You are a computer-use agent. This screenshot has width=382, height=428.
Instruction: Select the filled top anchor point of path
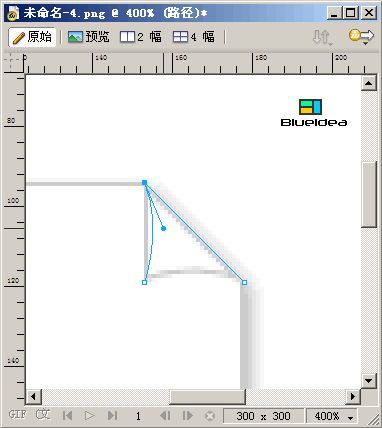(x=145, y=182)
